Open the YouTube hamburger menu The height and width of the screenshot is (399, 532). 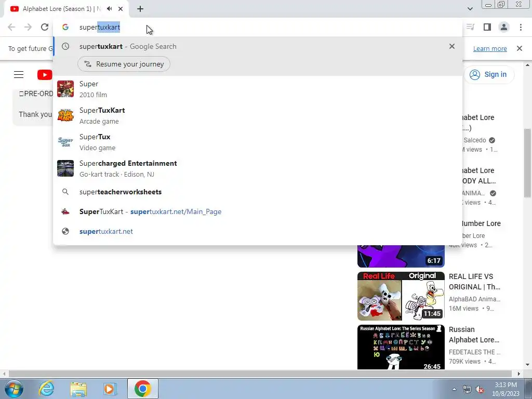tap(19, 75)
